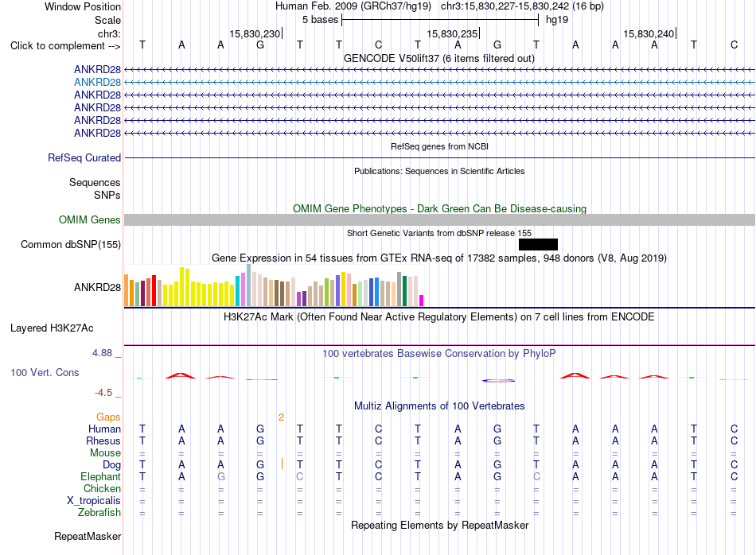Click 'Multiz Alignments of 100 Vertebrates' title
Image resolution: width=756 pixels, height=555 pixels.
[x=439, y=406]
